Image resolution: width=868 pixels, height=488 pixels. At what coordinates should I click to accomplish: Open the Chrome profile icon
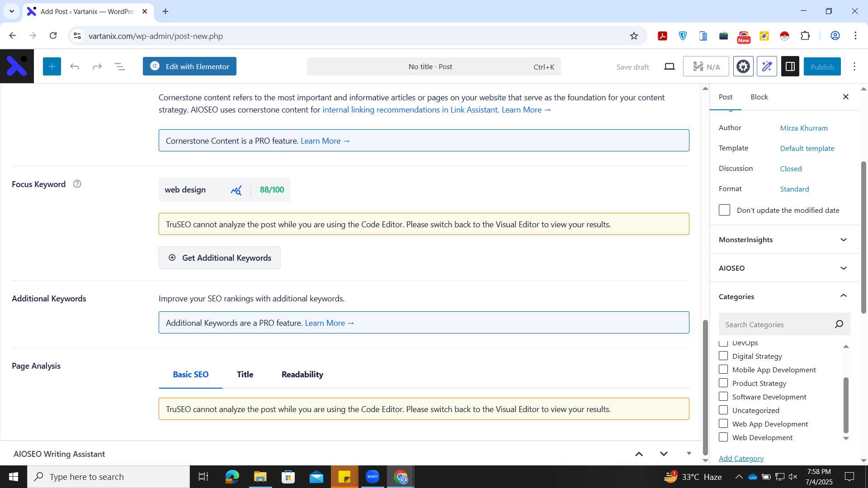[x=835, y=36]
